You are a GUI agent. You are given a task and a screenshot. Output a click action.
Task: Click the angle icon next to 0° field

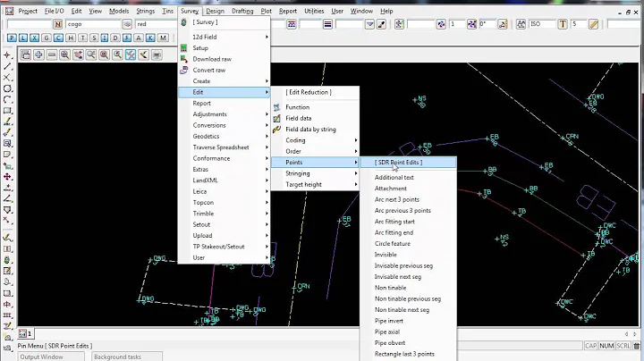click(503, 24)
